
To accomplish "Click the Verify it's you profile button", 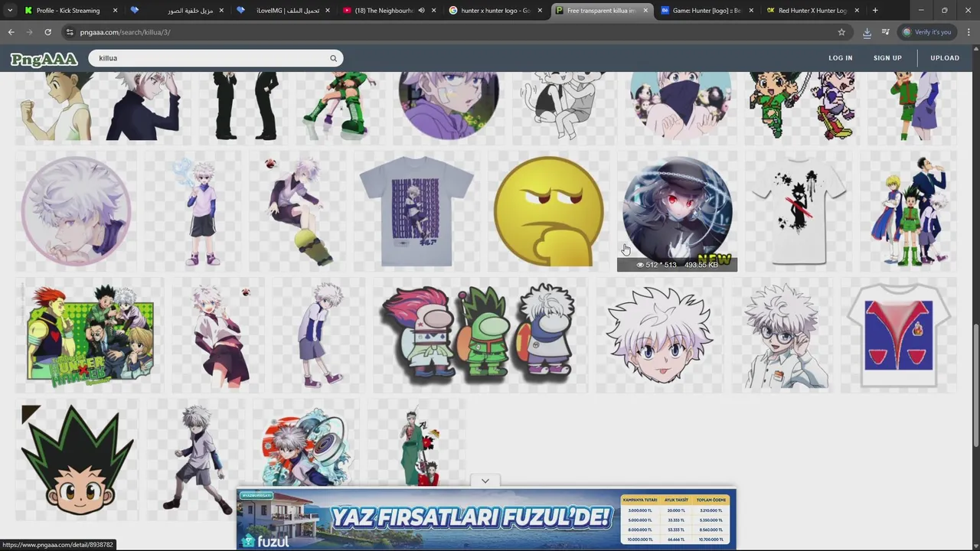I will [927, 32].
